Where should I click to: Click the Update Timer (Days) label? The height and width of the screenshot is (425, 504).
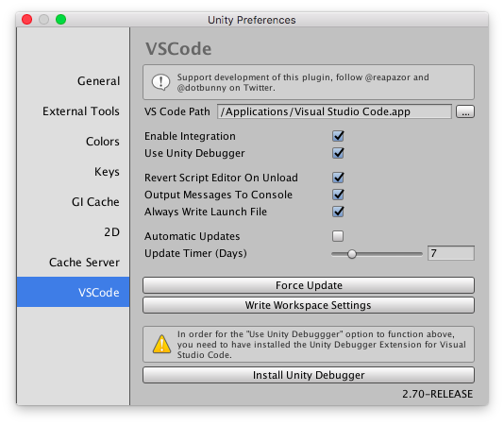[x=195, y=253]
